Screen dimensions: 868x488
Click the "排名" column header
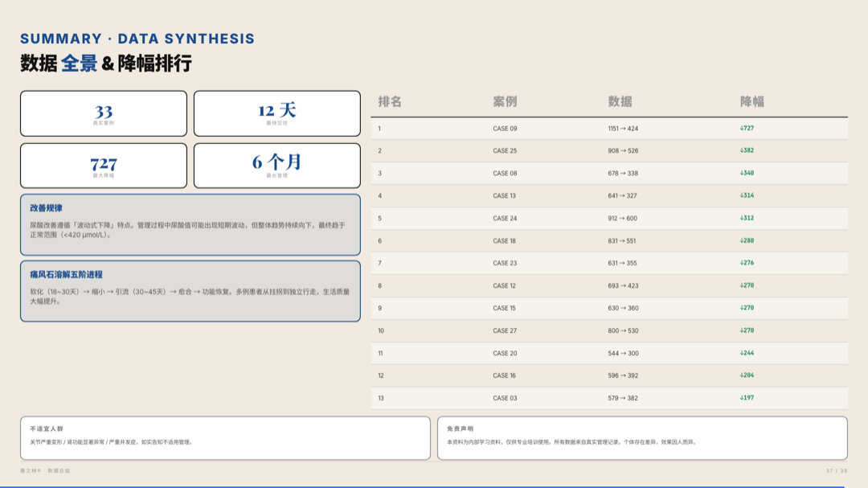[390, 101]
